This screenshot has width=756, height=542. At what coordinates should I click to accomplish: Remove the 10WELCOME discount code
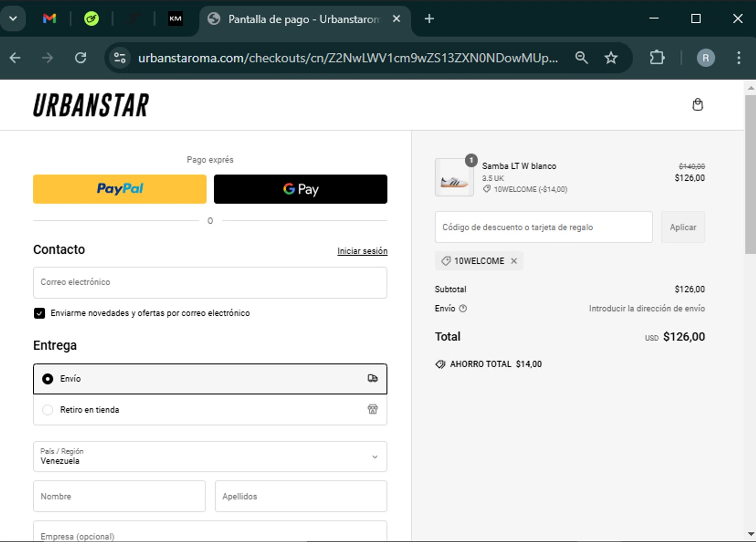(514, 261)
